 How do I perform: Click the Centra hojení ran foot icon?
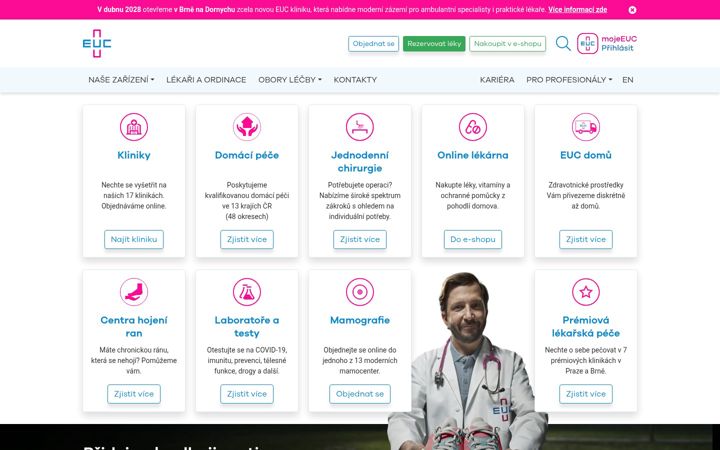click(x=134, y=292)
